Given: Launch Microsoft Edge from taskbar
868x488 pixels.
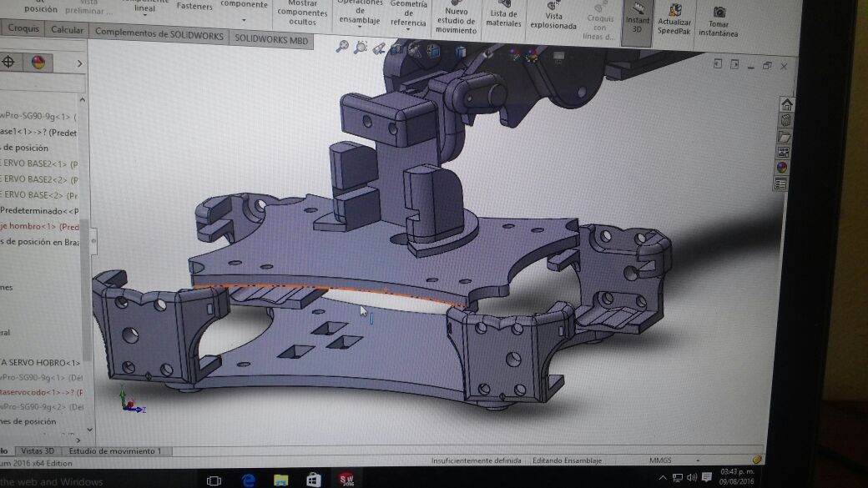Looking at the screenshot, I should pyautogui.click(x=248, y=480).
